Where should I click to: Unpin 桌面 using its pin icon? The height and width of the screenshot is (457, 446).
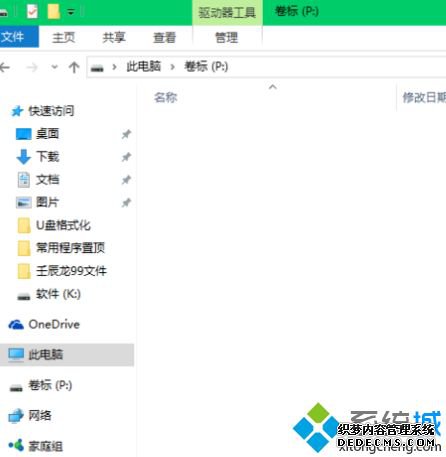[x=126, y=134]
